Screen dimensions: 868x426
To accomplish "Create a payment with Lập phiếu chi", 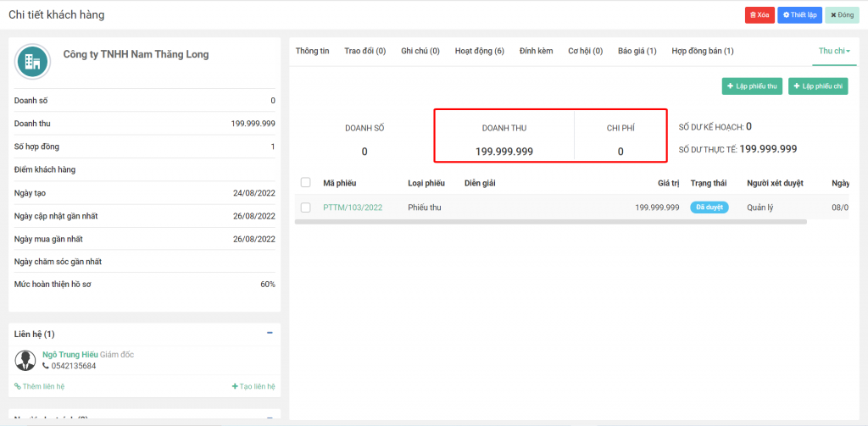I will [x=817, y=86].
